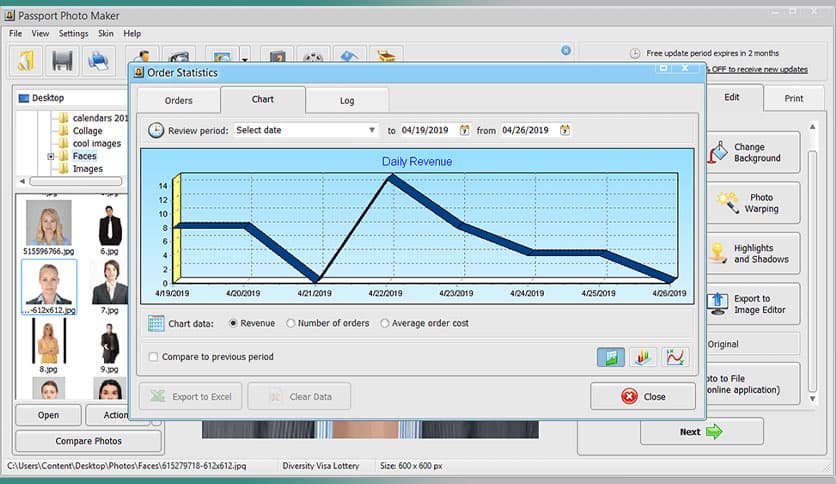
Task: Select the Average order cost option
Action: click(385, 323)
